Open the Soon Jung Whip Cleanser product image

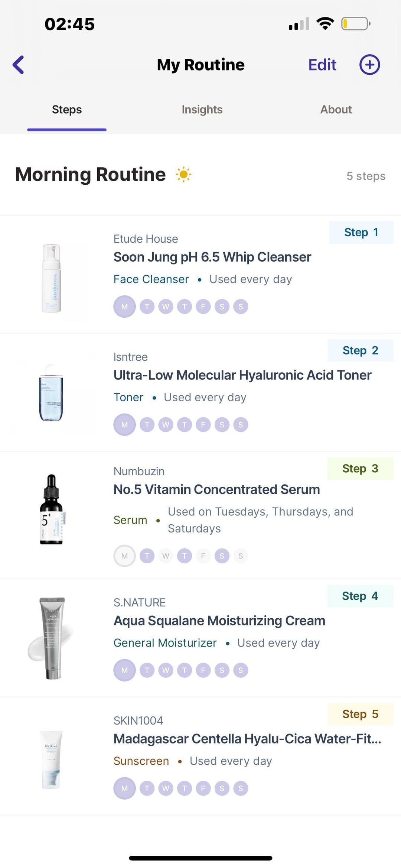click(x=52, y=278)
